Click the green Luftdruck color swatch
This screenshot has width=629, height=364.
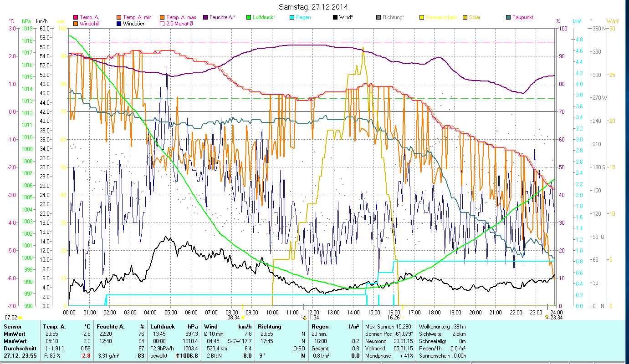tap(249, 17)
